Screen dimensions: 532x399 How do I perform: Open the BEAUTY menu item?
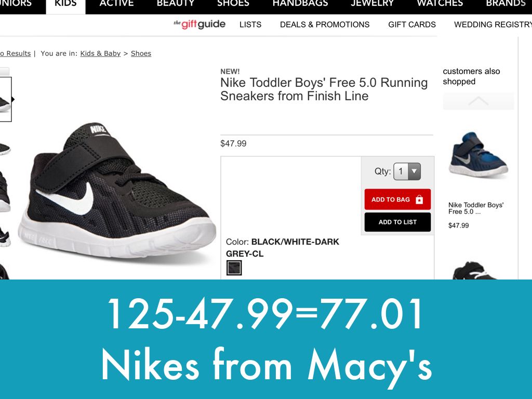[176, 4]
